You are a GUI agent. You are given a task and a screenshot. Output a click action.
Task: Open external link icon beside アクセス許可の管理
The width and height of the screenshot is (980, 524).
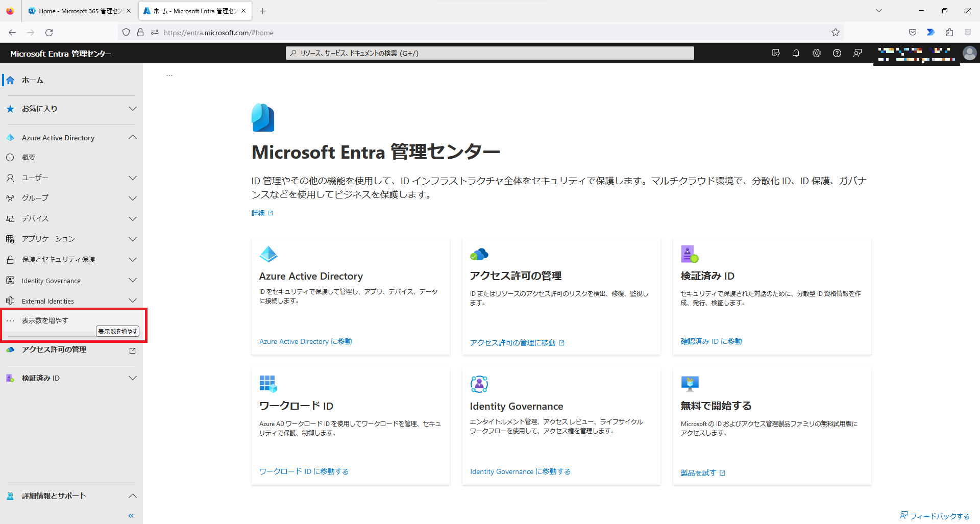tap(133, 351)
